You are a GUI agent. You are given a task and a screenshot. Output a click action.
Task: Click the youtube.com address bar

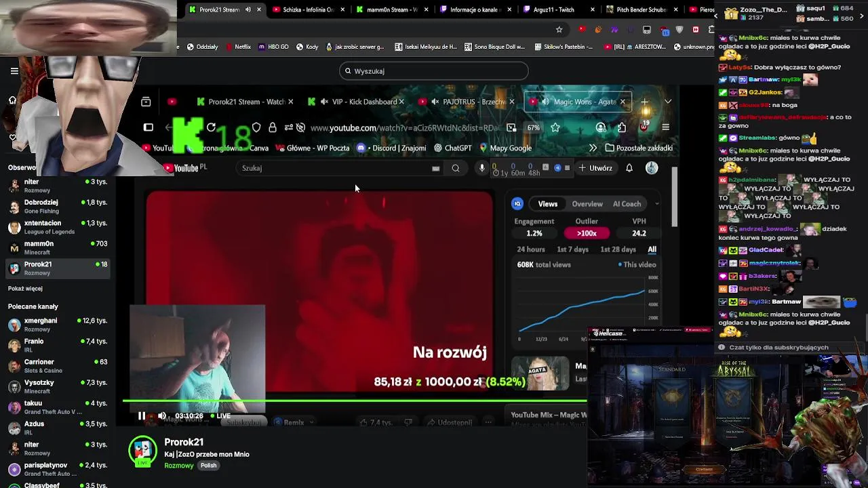[x=406, y=127]
